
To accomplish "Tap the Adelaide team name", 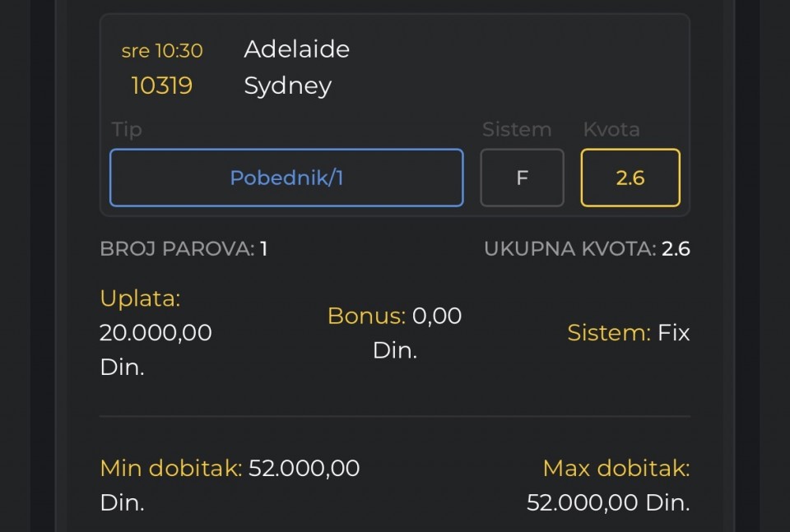I will tap(296, 49).
